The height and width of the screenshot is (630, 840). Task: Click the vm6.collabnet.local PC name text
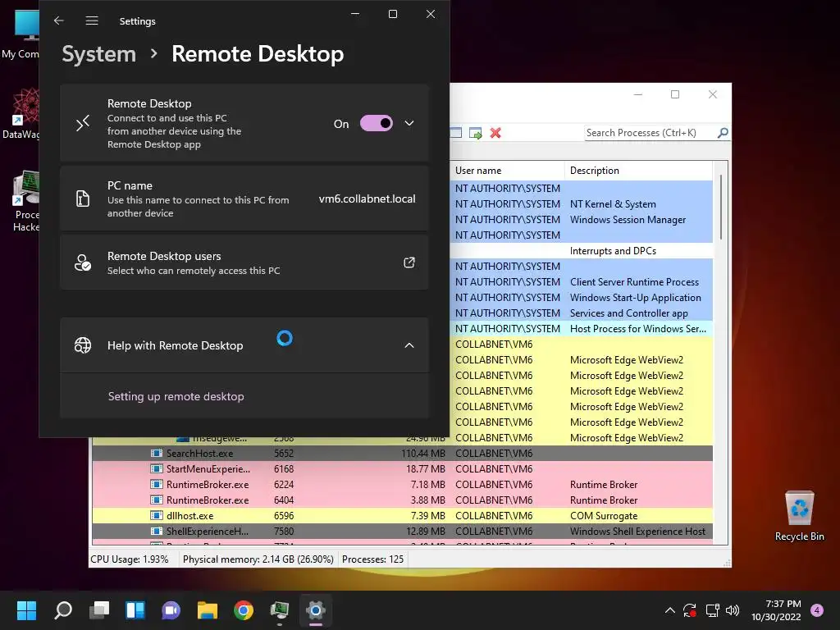tap(367, 199)
